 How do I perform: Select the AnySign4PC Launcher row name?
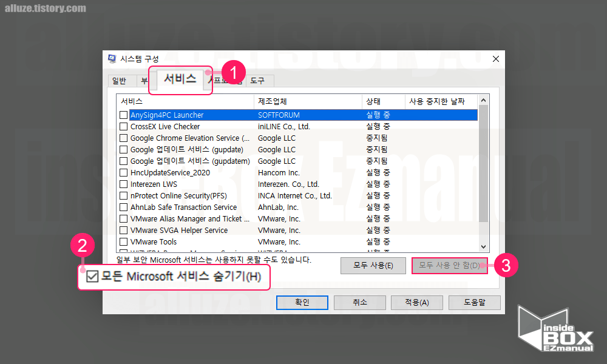point(167,115)
